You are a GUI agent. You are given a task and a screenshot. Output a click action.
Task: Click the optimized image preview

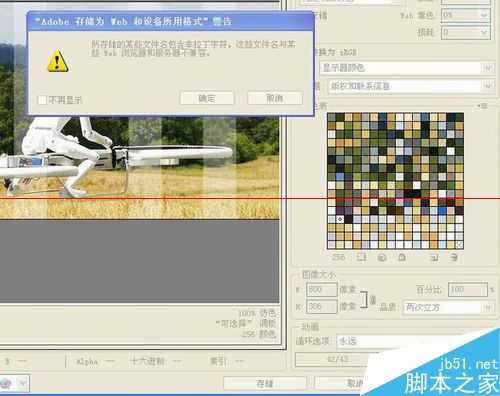(139, 167)
